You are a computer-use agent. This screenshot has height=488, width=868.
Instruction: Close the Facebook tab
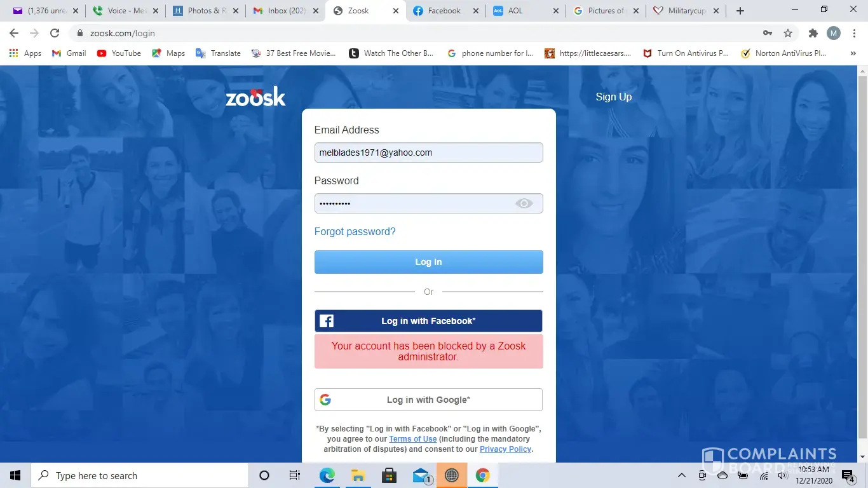pos(476,11)
